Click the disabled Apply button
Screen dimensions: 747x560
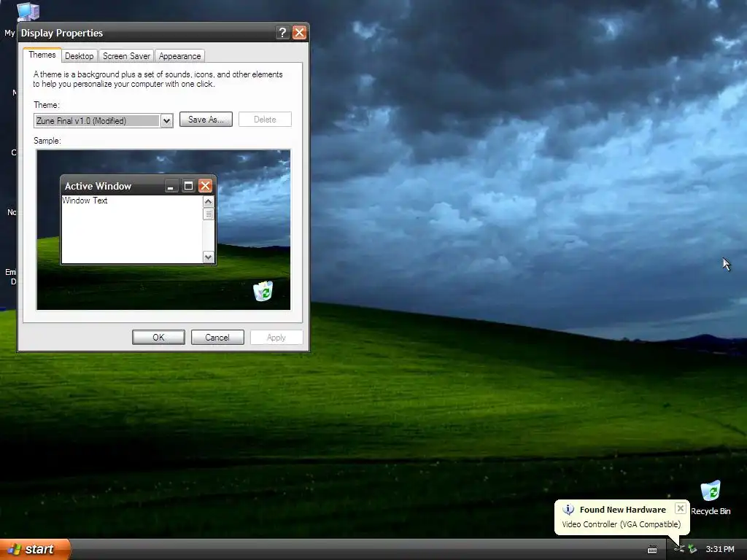point(276,337)
